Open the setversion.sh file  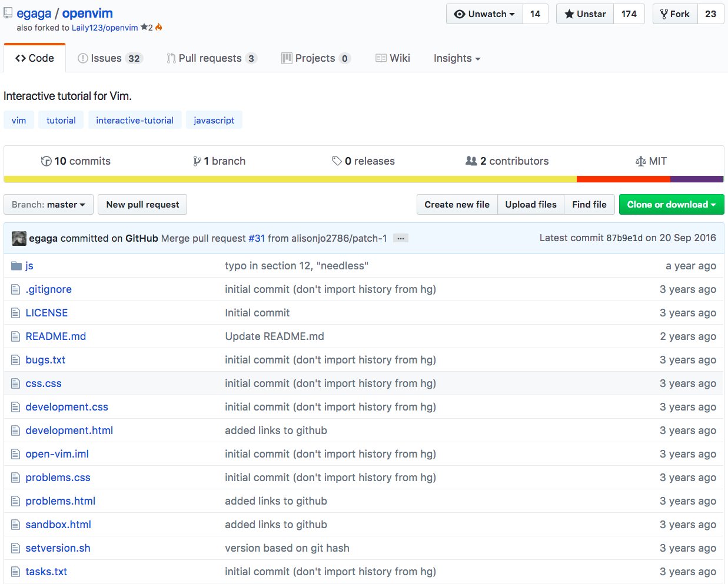[x=58, y=548]
